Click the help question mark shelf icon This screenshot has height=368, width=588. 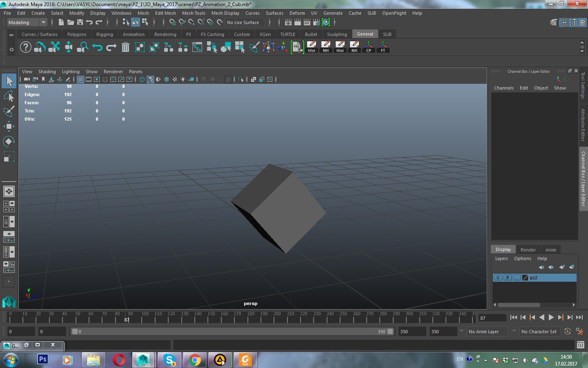[26, 47]
